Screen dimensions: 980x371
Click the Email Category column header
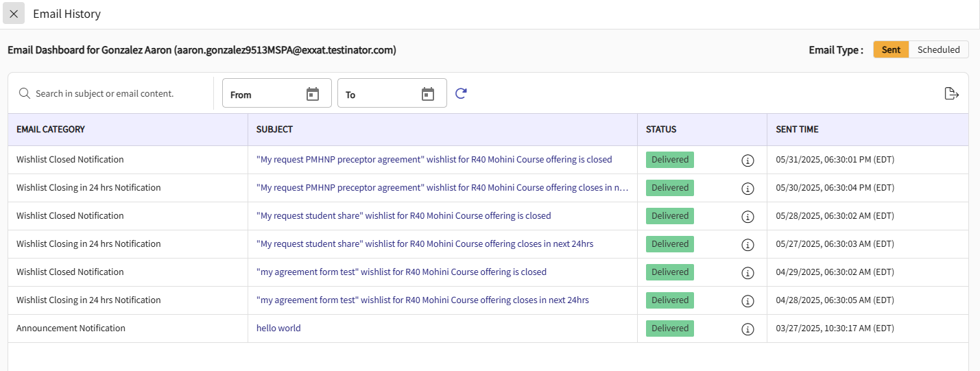point(51,130)
